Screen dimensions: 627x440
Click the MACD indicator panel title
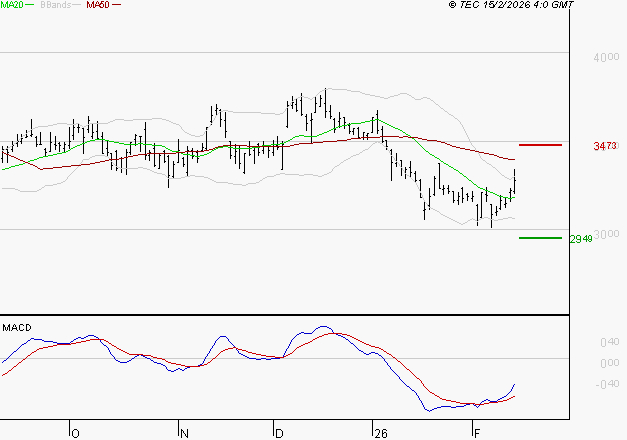pos(16,327)
